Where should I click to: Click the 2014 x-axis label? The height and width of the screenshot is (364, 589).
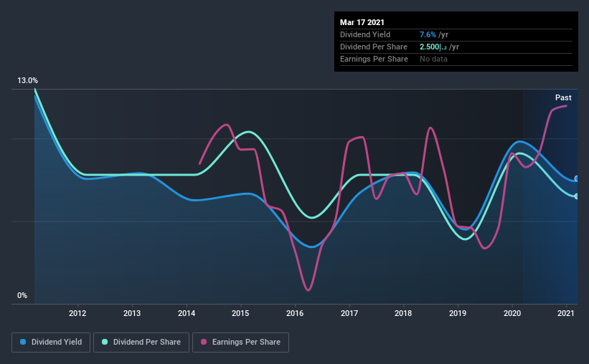pyautogui.click(x=187, y=313)
